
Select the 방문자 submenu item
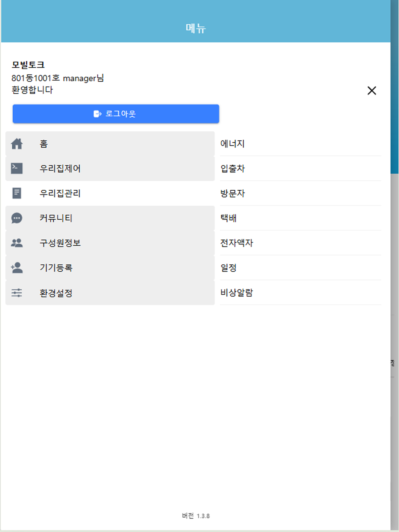[x=300, y=193]
